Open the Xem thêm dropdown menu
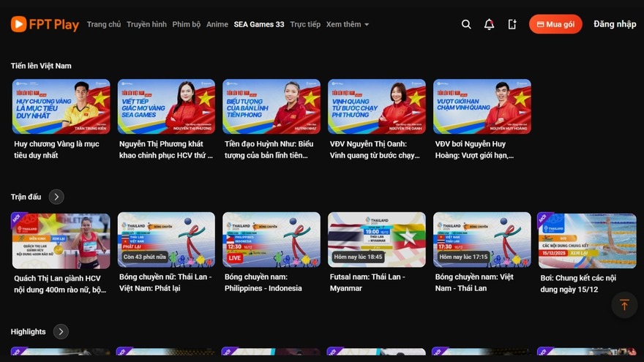Image resolution: width=644 pixels, height=362 pixels. pyautogui.click(x=347, y=24)
